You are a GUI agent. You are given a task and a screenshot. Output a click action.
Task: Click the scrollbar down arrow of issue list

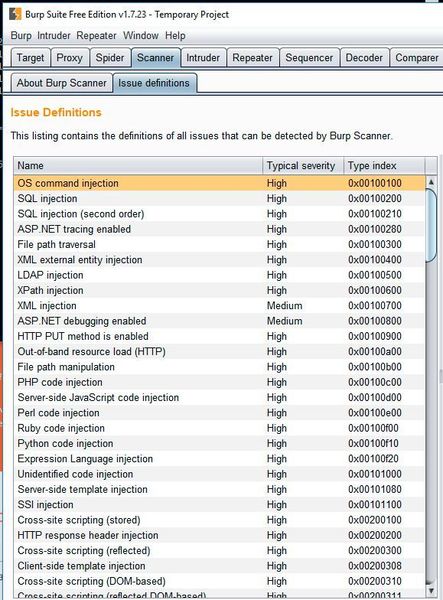click(431, 591)
